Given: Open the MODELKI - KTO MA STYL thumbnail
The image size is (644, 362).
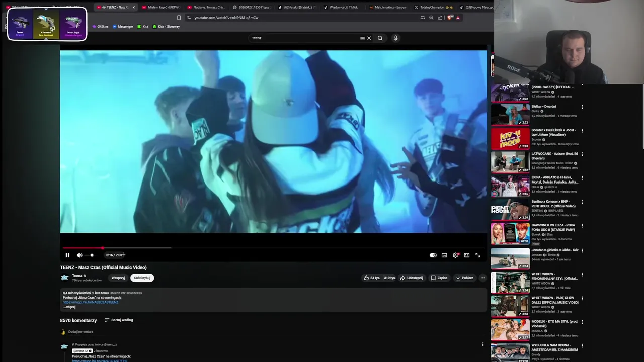Looking at the screenshot, I should click(510, 330).
